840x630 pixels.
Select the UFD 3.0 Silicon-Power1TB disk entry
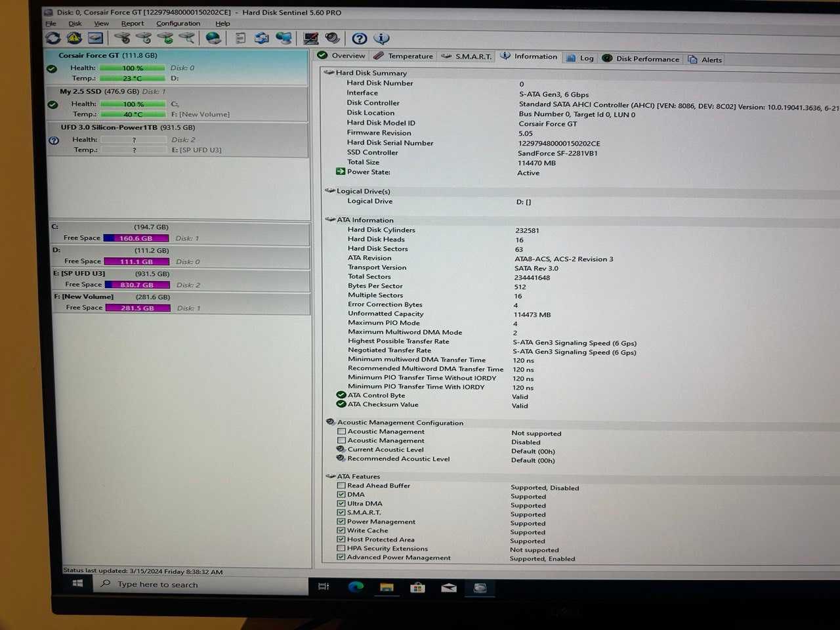[x=178, y=139]
